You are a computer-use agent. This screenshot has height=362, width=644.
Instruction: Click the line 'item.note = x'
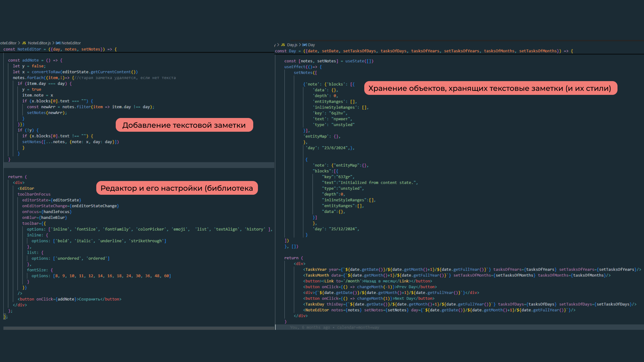click(38, 95)
